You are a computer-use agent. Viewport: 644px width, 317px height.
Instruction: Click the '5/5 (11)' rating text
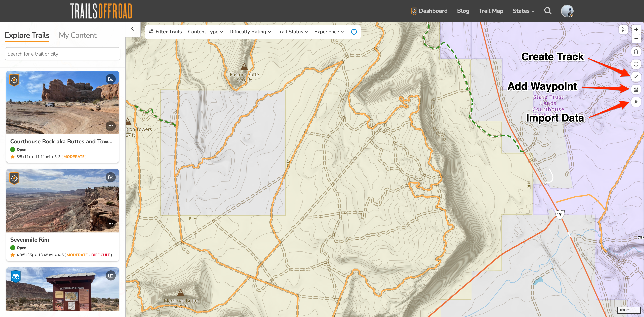pyautogui.click(x=23, y=157)
